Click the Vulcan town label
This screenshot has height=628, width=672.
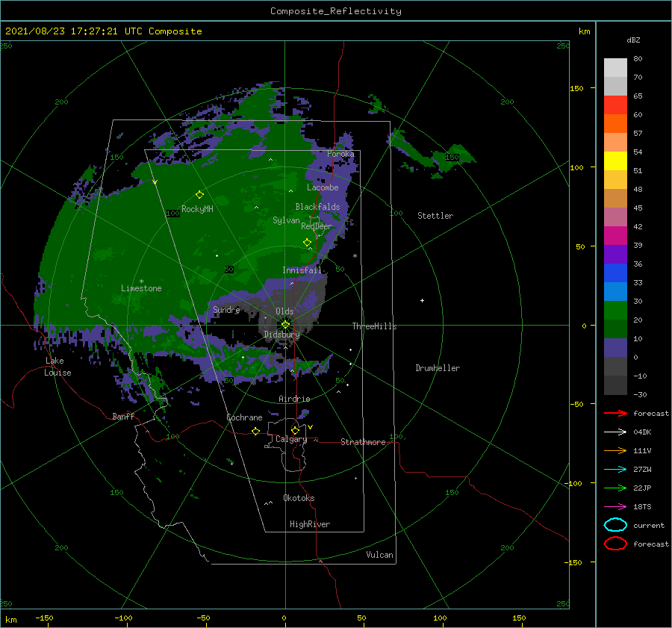(379, 555)
